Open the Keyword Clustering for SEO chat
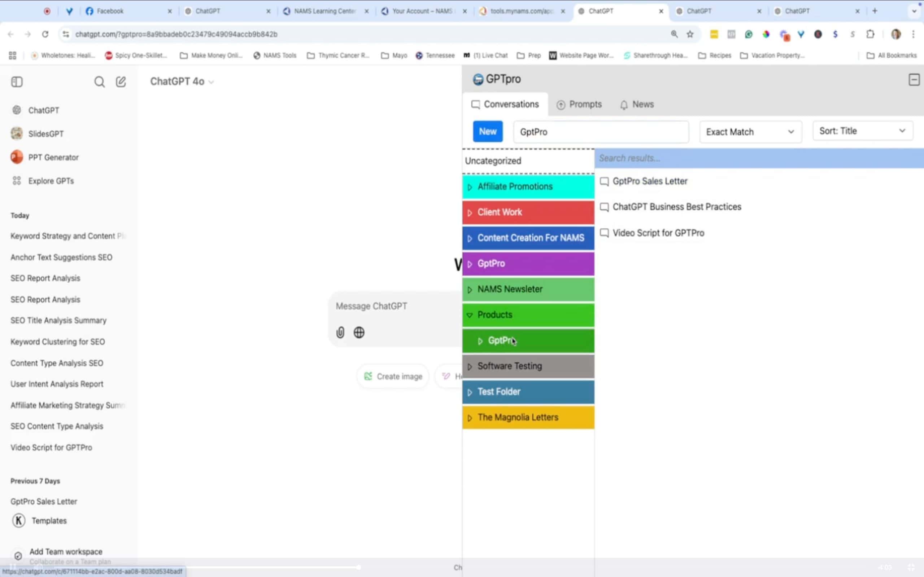Screen dimensions: 924x577 click(x=58, y=342)
